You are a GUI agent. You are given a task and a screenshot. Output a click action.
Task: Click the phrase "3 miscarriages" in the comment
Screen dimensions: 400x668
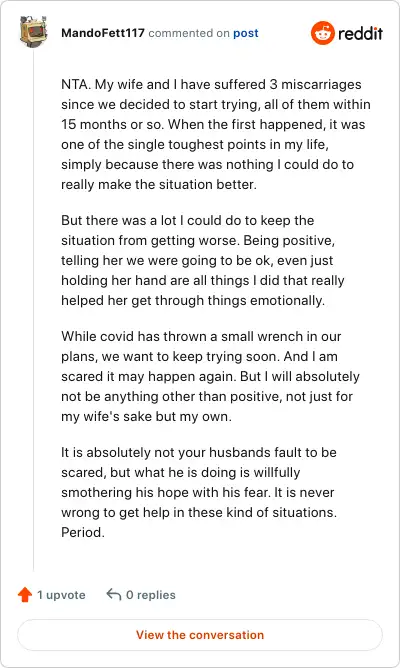point(315,84)
